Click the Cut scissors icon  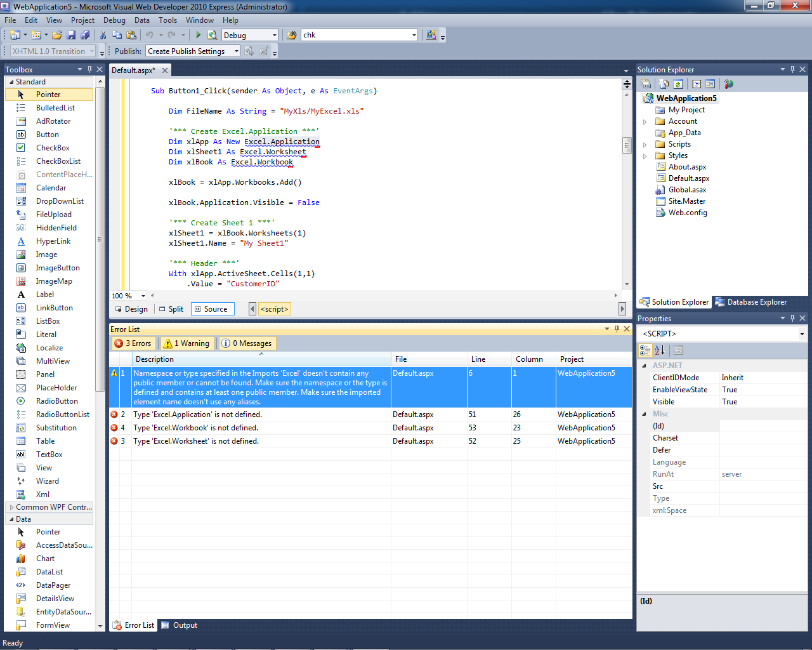point(103,35)
